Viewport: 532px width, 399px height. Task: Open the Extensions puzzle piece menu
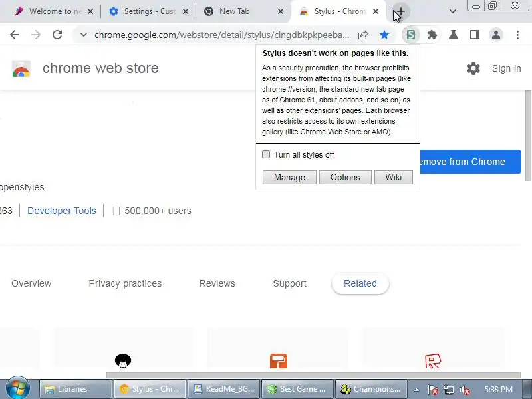432,35
